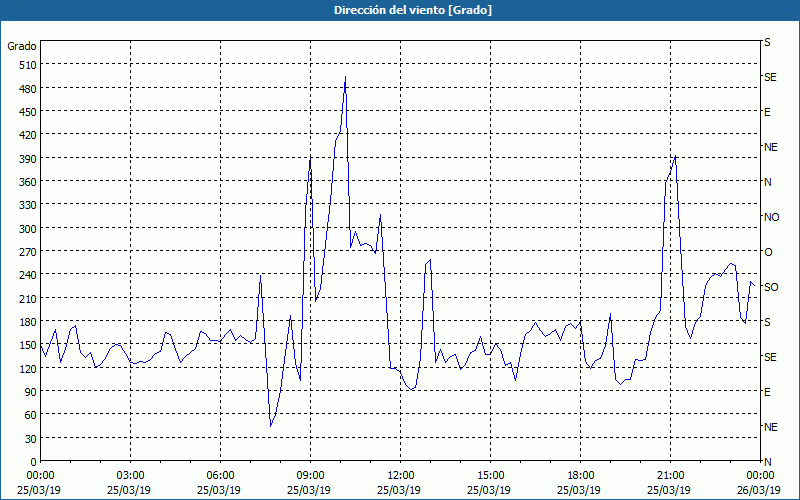The width and height of the screenshot is (800, 500).
Task: Select the 450 degree axis label
Action: coord(28,112)
